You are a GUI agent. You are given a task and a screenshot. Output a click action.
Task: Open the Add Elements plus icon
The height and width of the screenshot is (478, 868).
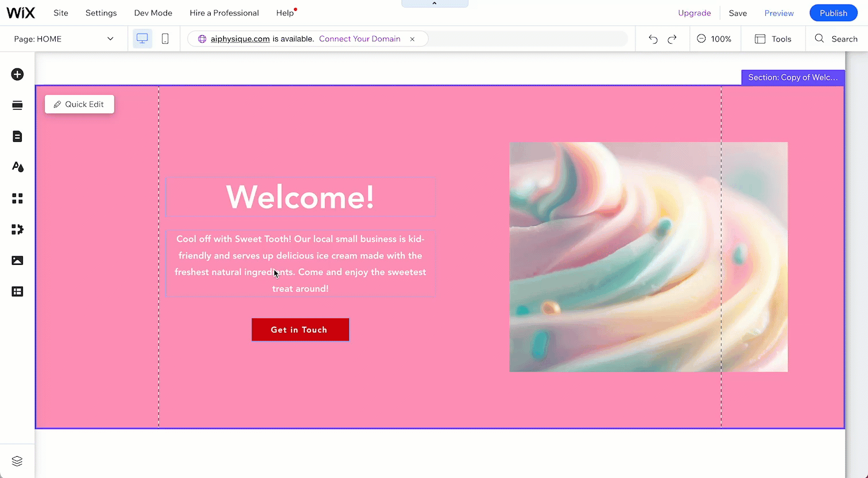pyautogui.click(x=17, y=74)
